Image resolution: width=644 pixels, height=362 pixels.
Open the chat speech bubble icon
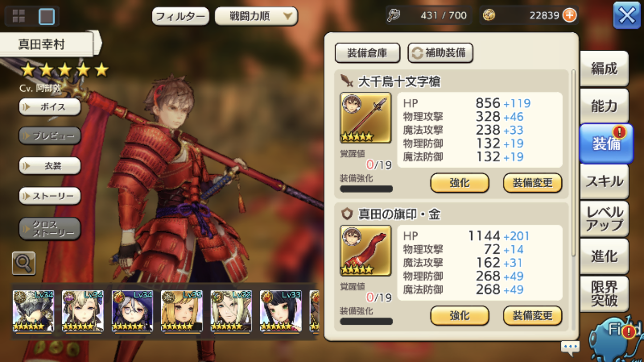point(570,347)
